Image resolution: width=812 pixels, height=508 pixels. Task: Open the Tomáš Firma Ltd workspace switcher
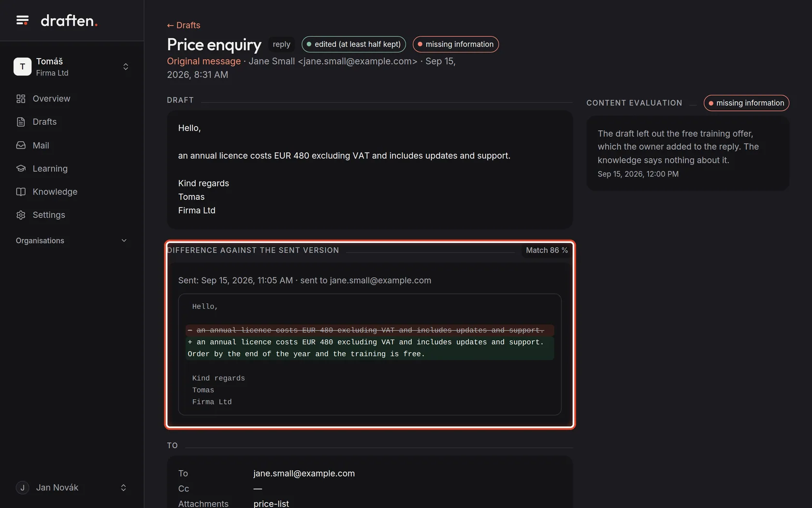(x=72, y=67)
